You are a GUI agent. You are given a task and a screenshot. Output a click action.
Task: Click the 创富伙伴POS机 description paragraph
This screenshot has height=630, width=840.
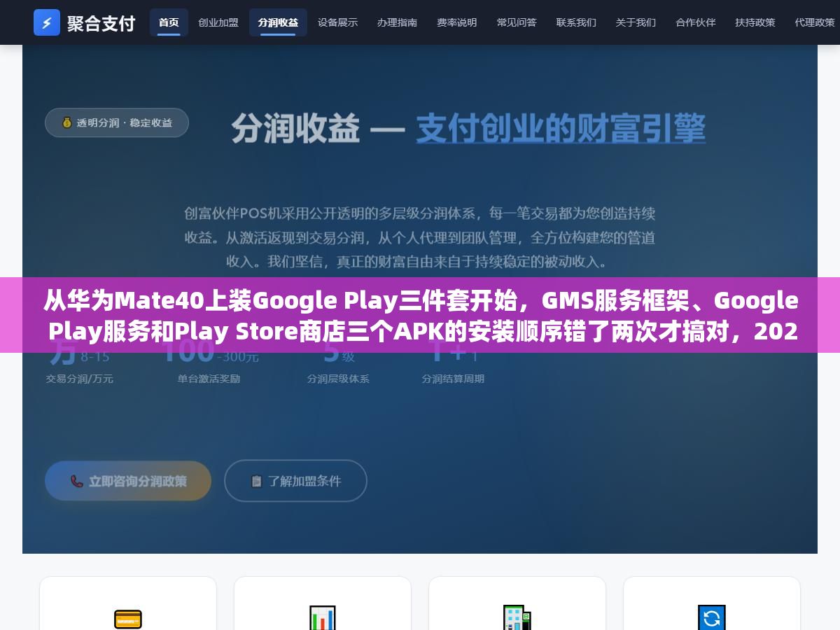click(x=420, y=237)
